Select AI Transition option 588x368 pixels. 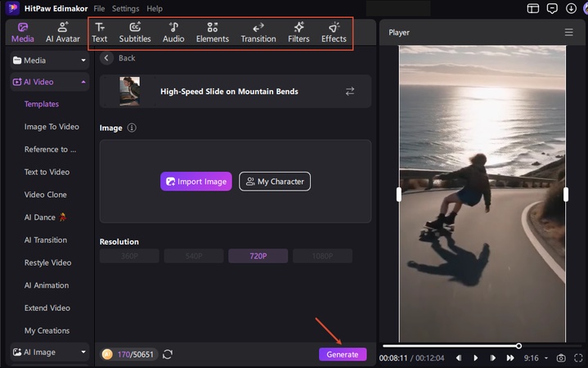(46, 240)
